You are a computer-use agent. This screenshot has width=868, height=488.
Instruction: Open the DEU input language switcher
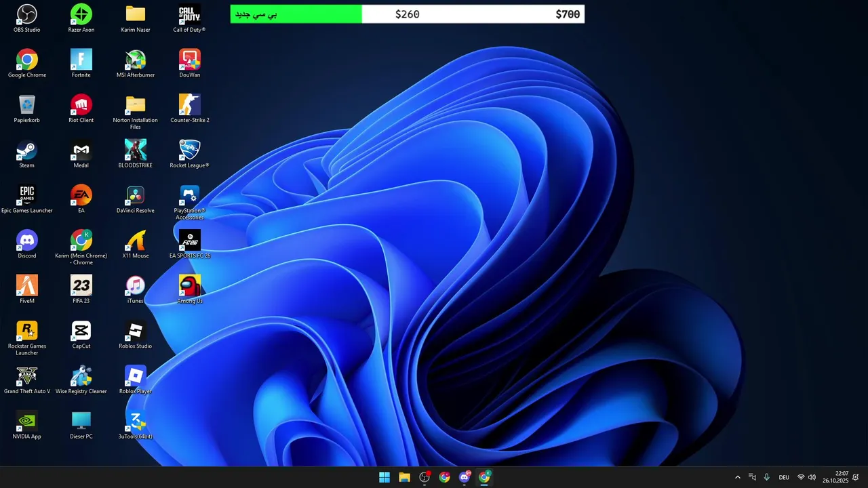tap(784, 477)
